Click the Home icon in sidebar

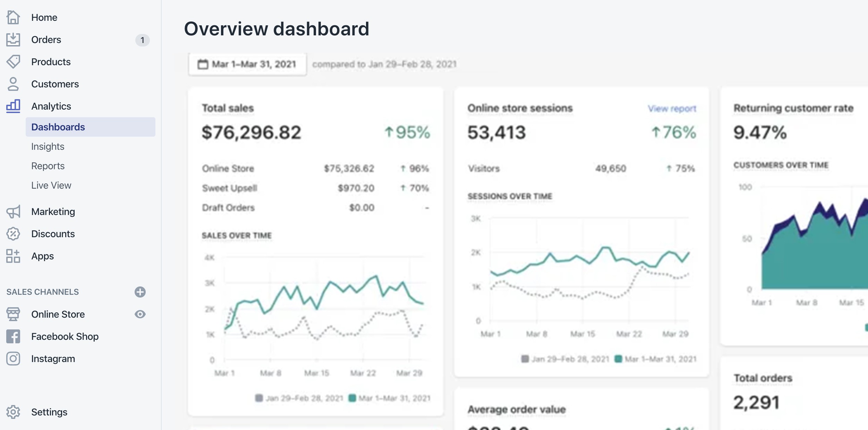tap(13, 17)
